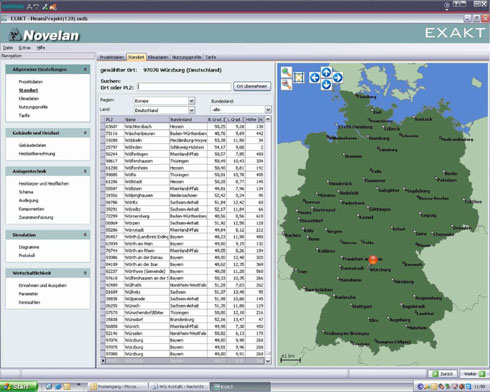The image size is (490, 392).
Task: Open the Windows Start menu
Action: click(x=18, y=387)
